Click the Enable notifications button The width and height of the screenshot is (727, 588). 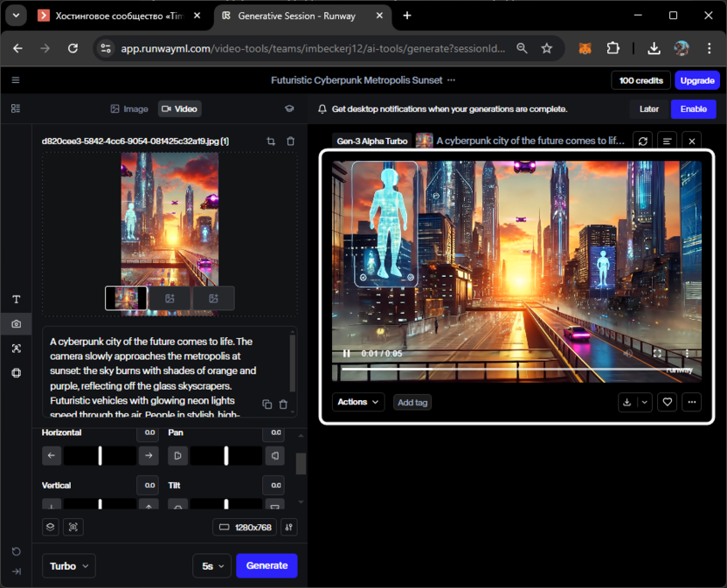tap(693, 109)
